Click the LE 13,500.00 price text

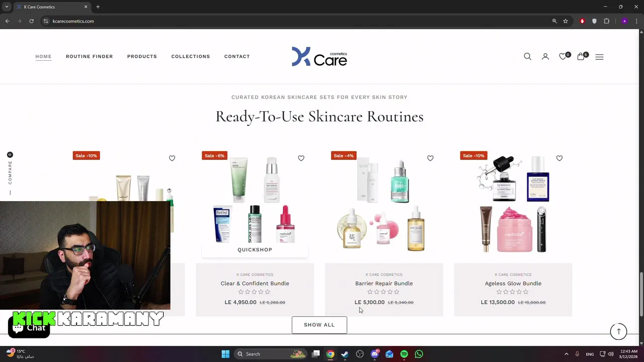[498, 302]
